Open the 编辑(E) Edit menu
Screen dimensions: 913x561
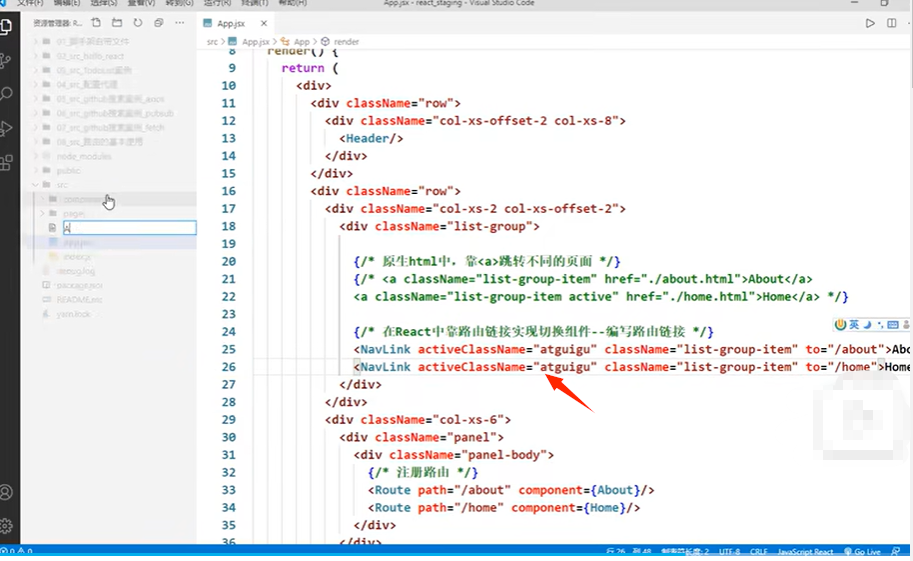coord(67,3)
